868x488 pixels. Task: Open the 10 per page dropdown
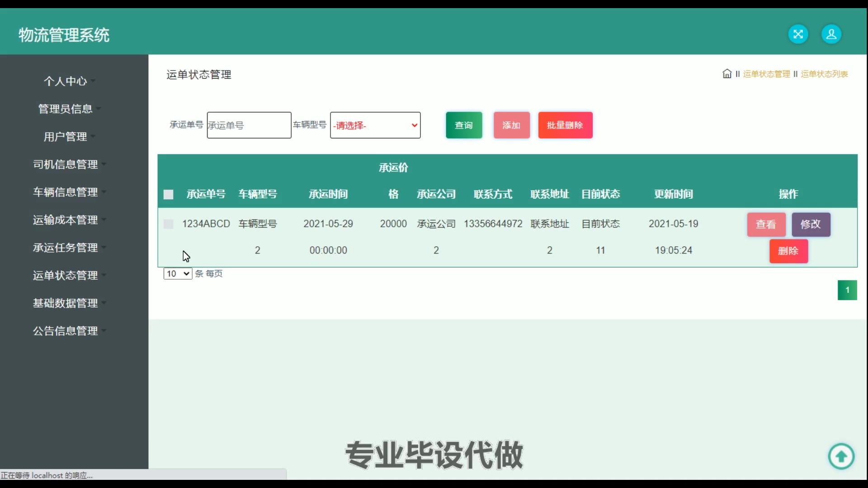(x=178, y=273)
